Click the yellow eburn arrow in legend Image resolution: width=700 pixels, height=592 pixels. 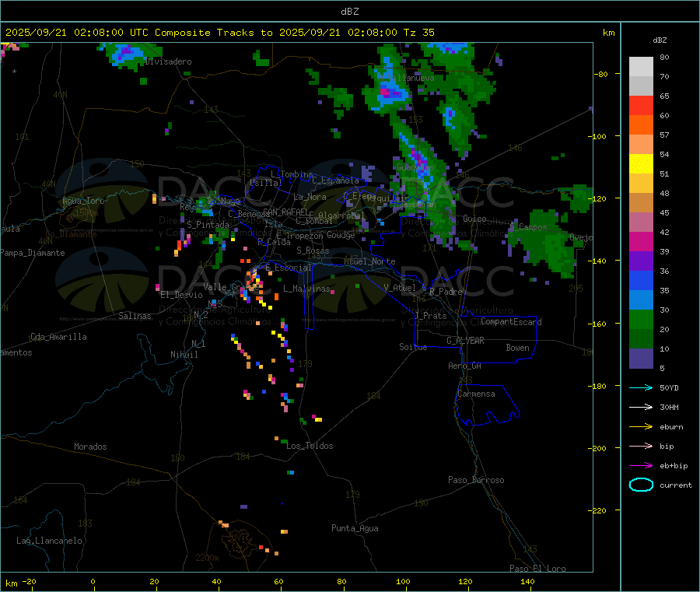click(641, 427)
